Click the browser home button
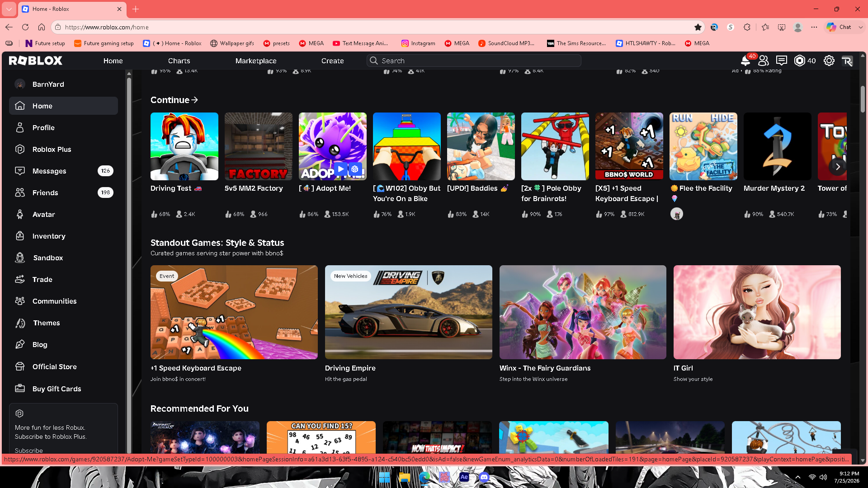 (42, 27)
